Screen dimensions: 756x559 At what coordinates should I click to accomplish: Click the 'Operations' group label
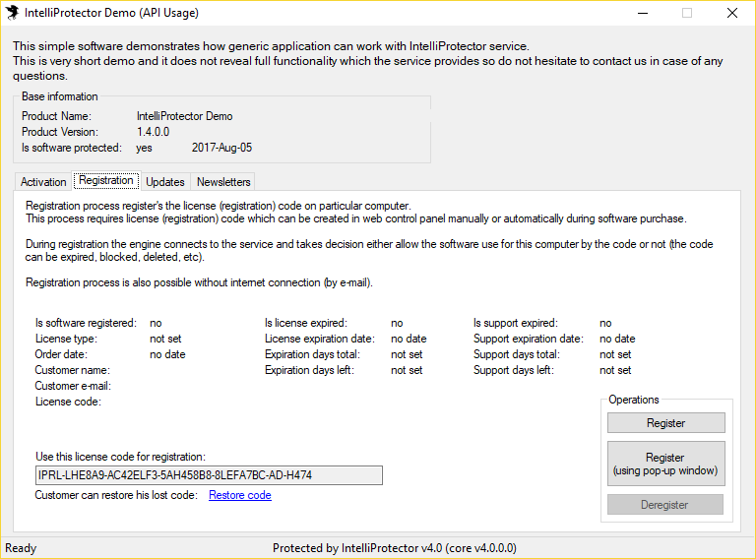[634, 400]
